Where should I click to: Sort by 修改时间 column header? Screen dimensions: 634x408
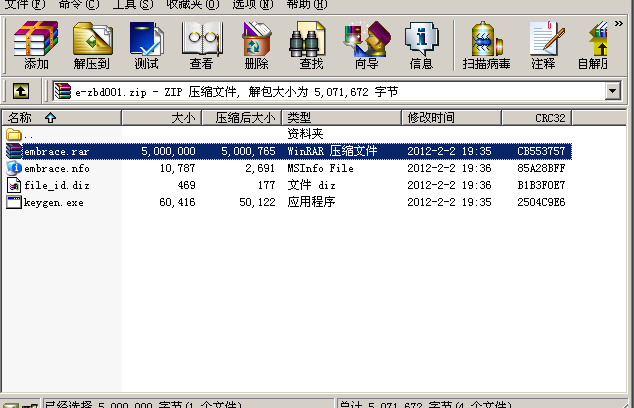click(x=451, y=118)
